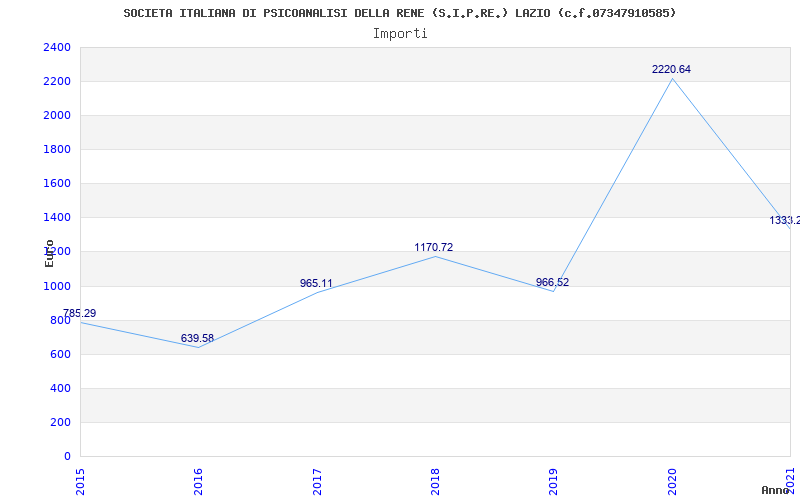The width and height of the screenshot is (800, 500).
Task: Click the 2400 y-axis tick label
Action: pos(57,47)
